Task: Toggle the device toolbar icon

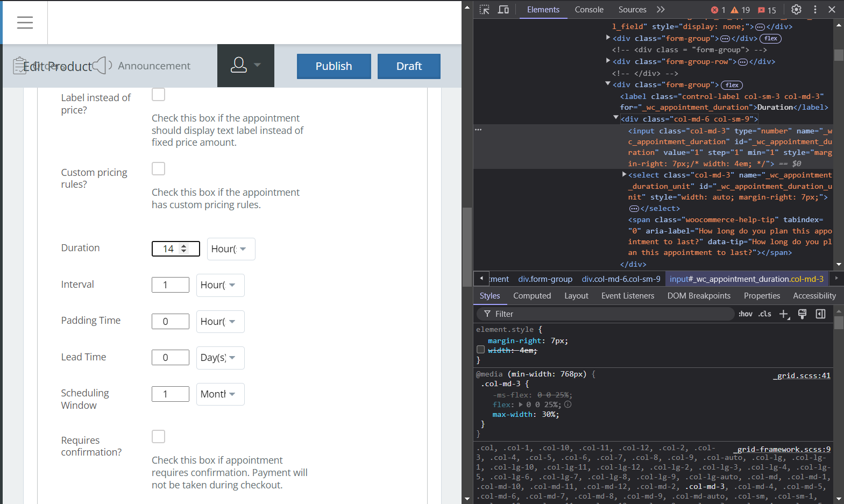Action: [503, 10]
